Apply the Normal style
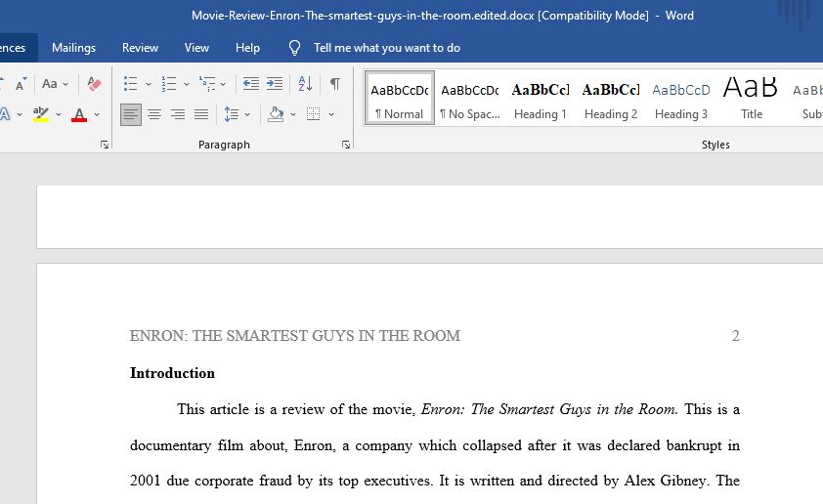The height and width of the screenshot is (504, 823). click(400, 98)
